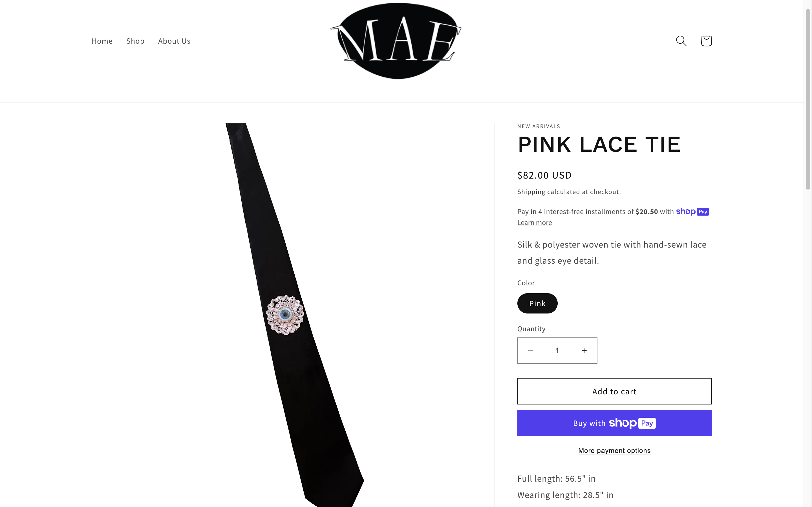The width and height of the screenshot is (812, 507).
Task: Click the MAE logo
Action: (x=396, y=41)
